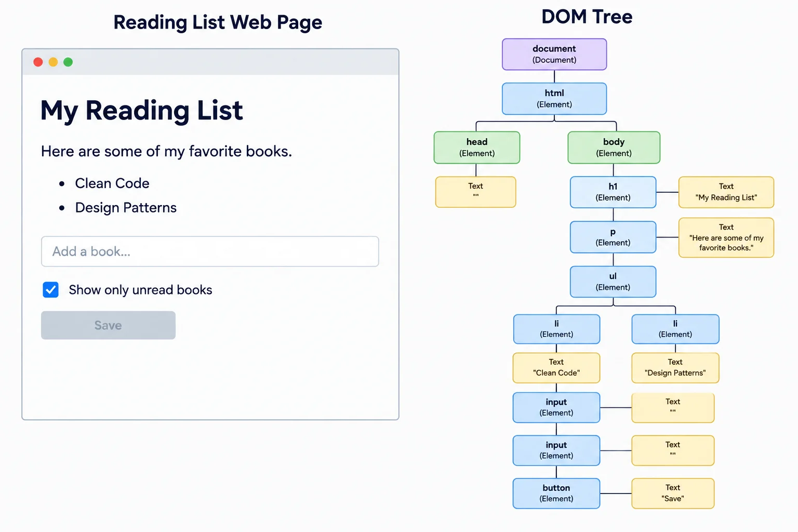798x532 pixels.
Task: Click the empty Text node under head
Action: 476,192
